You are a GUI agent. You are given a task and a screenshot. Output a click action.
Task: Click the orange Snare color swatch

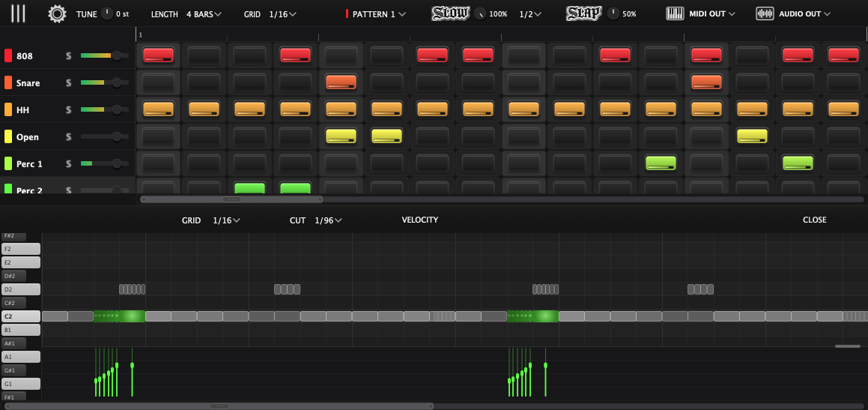click(x=8, y=82)
